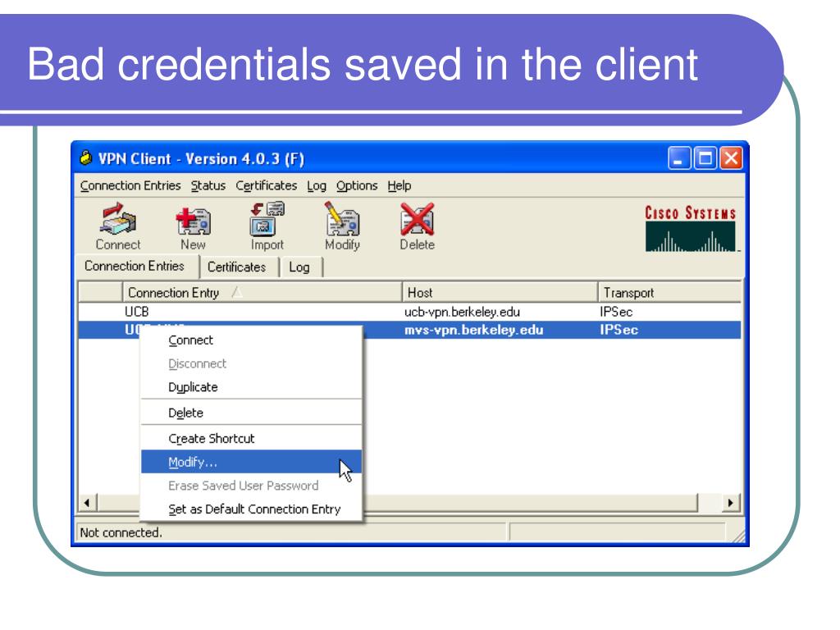Close the VPN Client window
Image resolution: width=840 pixels, height=630 pixels.
pyautogui.click(x=731, y=158)
